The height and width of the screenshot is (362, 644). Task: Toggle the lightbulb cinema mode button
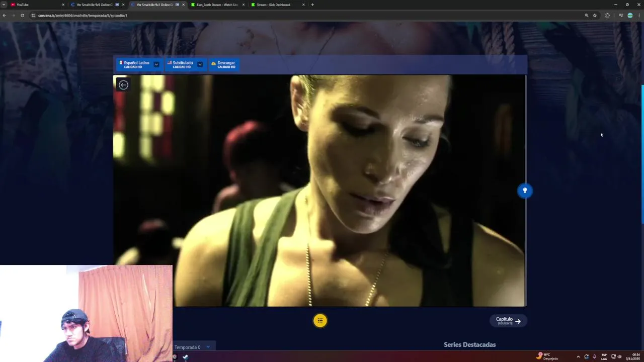[525, 191]
